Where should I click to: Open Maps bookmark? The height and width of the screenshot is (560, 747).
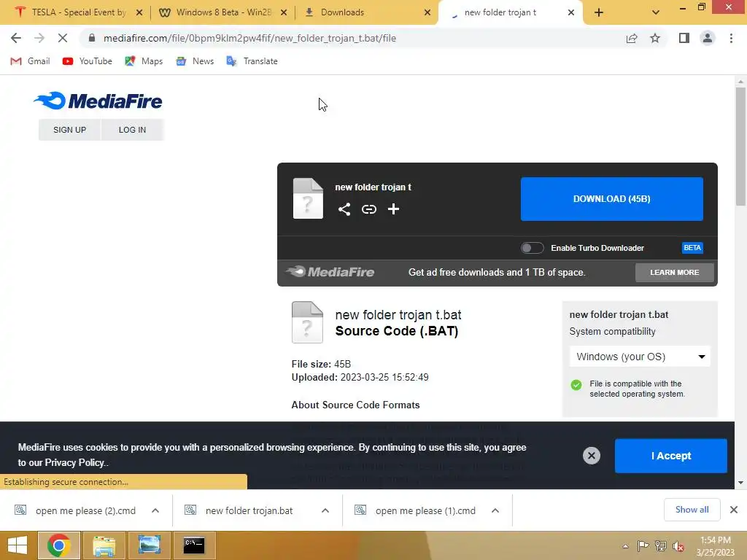coord(144,61)
